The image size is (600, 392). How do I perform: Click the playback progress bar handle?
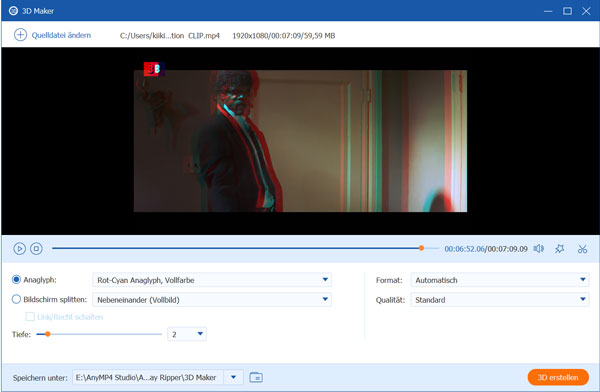[x=421, y=248]
